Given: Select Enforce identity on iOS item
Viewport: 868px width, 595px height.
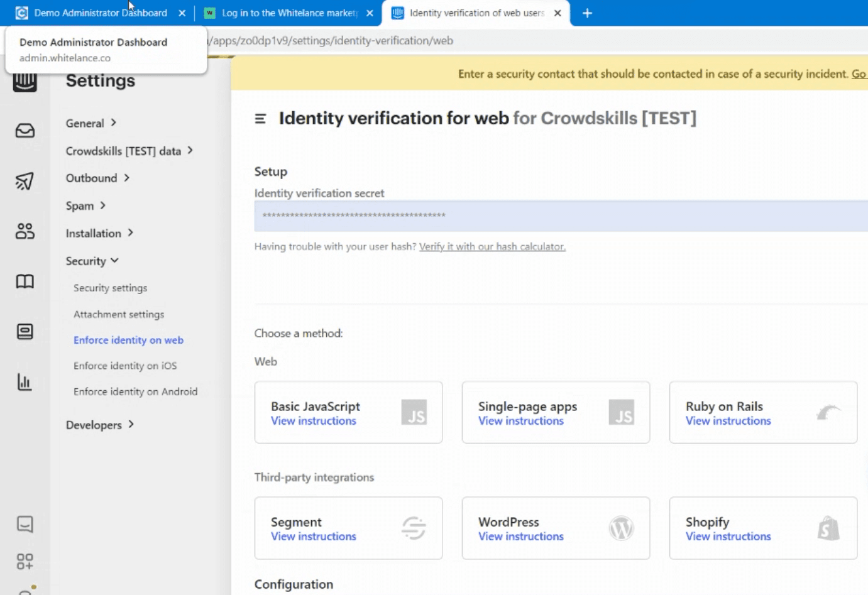Looking at the screenshot, I should tap(125, 366).
